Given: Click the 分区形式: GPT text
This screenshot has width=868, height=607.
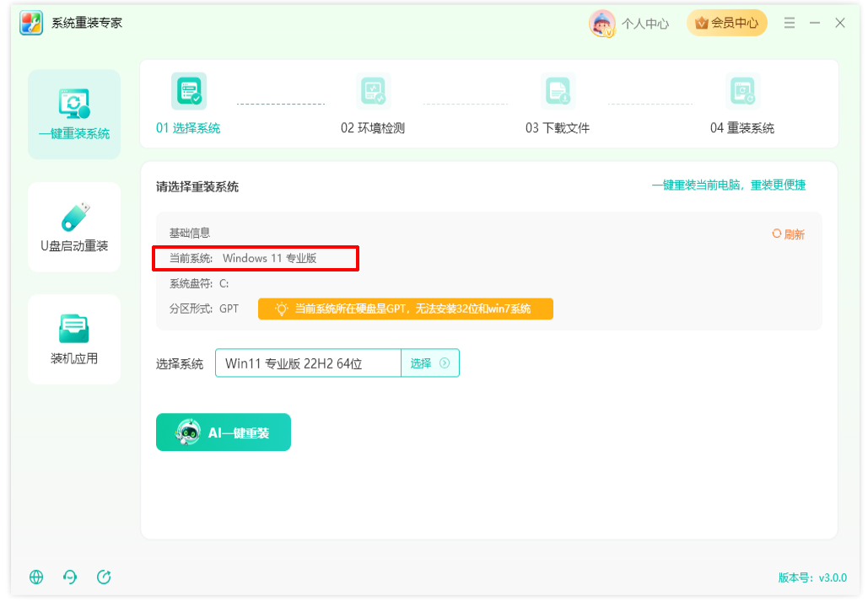Looking at the screenshot, I should point(204,309).
